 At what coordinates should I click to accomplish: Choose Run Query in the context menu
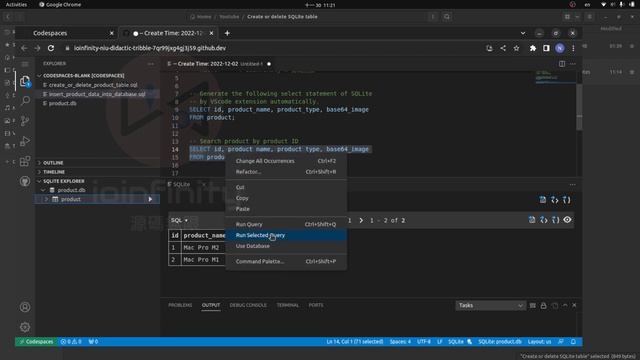point(286,224)
